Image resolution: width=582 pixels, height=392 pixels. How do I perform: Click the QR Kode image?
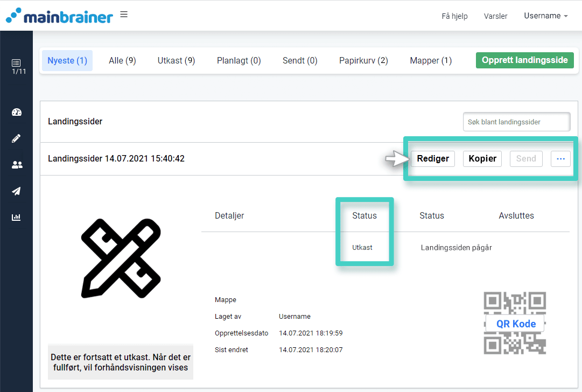point(515,323)
